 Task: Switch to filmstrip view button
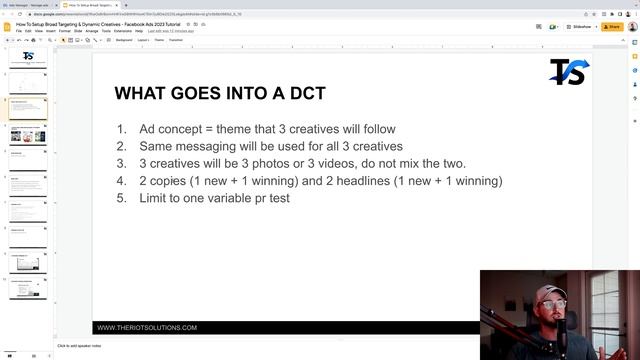(x=10, y=356)
